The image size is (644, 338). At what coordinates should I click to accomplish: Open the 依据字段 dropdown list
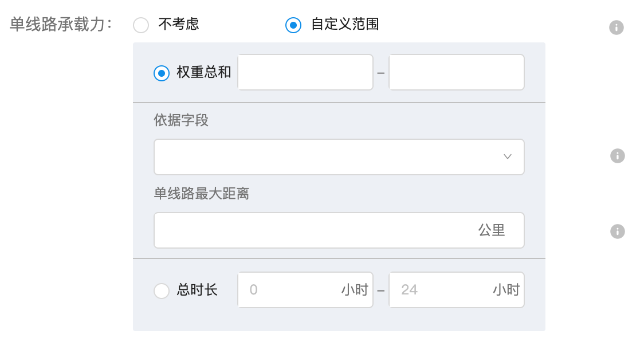[339, 157]
